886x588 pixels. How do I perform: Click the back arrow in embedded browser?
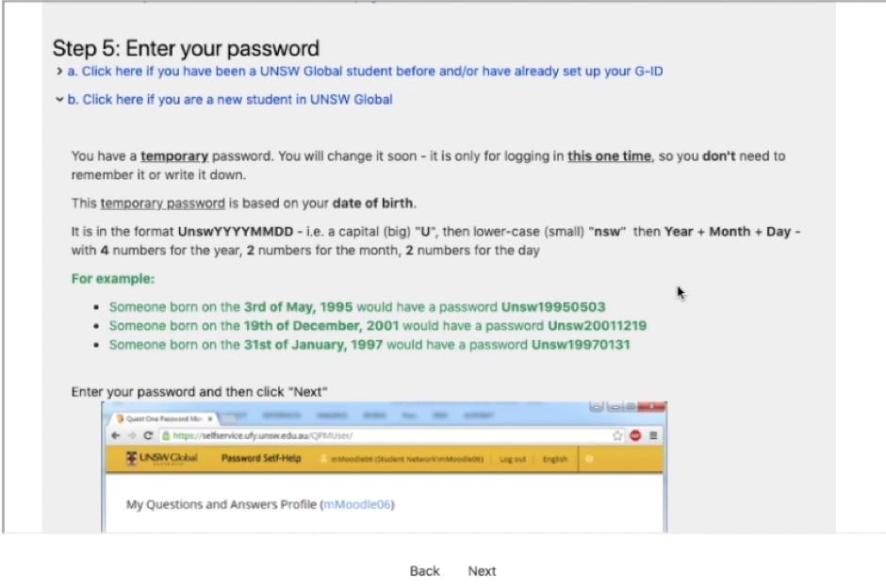click(115, 436)
